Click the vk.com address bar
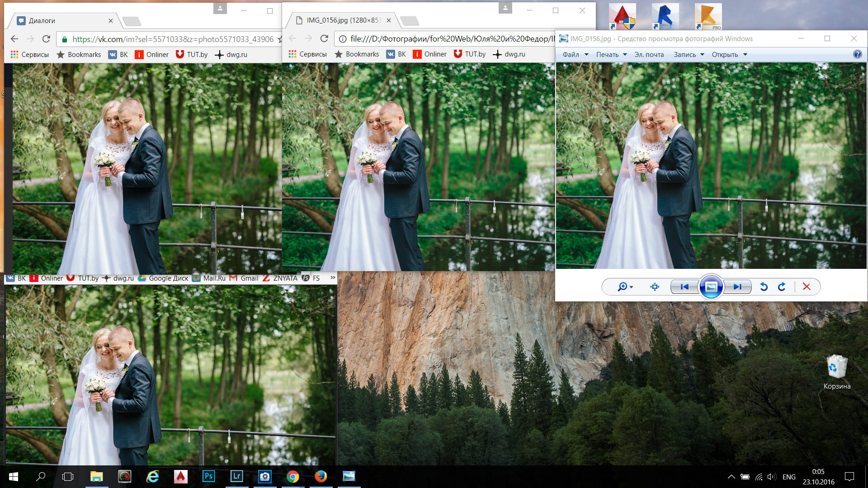 tap(172, 39)
